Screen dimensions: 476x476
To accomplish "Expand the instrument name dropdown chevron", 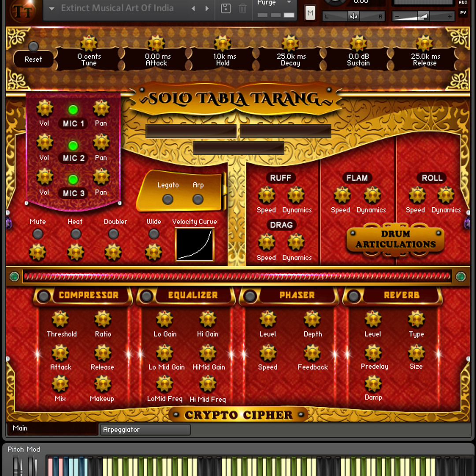I will [52, 8].
